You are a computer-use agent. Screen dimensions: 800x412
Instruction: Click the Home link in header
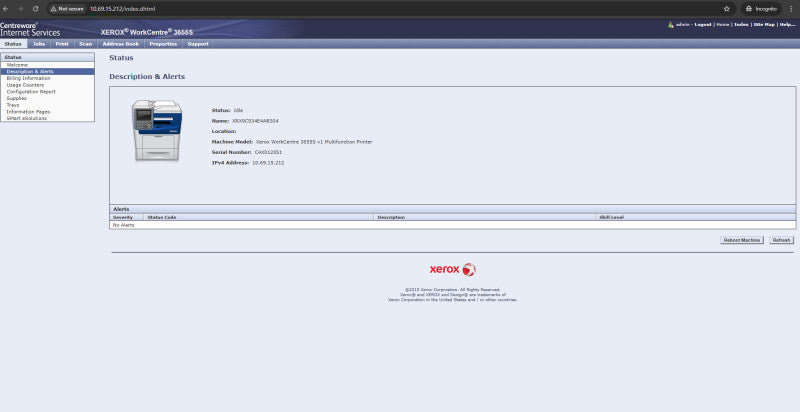(x=722, y=24)
